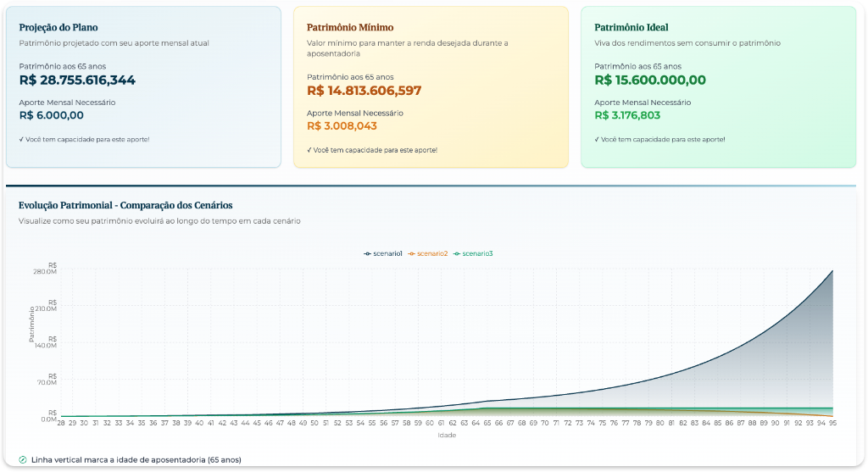Click age 65 tick on chart axis

coord(487,423)
